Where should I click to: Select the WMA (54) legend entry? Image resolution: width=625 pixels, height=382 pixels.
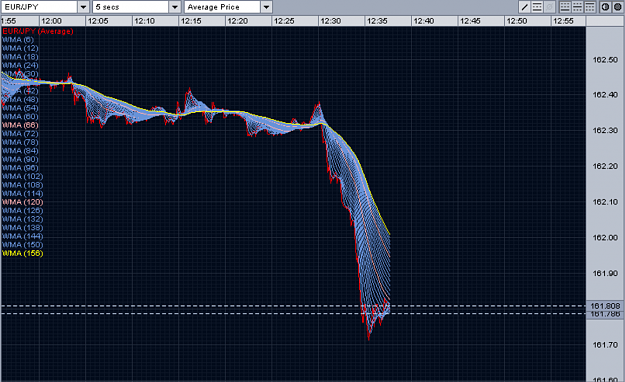click(x=20, y=108)
